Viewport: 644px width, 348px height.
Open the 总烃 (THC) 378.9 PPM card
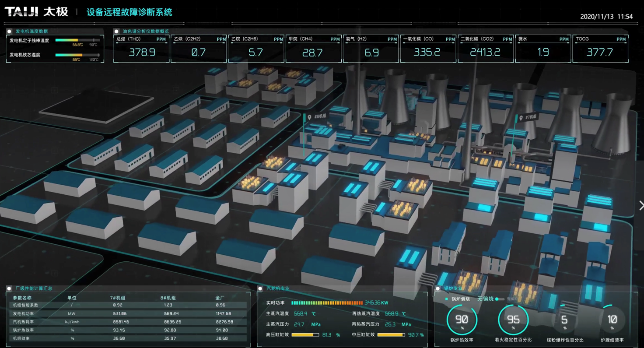[x=141, y=49]
